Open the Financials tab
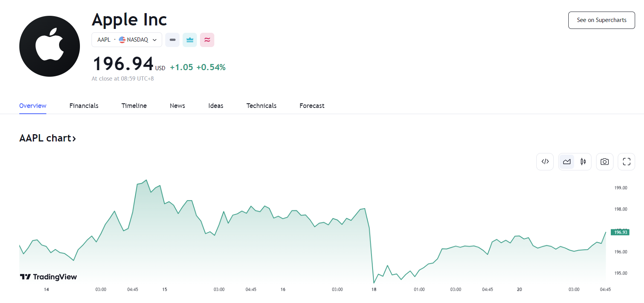This screenshot has width=644, height=303. (x=84, y=106)
